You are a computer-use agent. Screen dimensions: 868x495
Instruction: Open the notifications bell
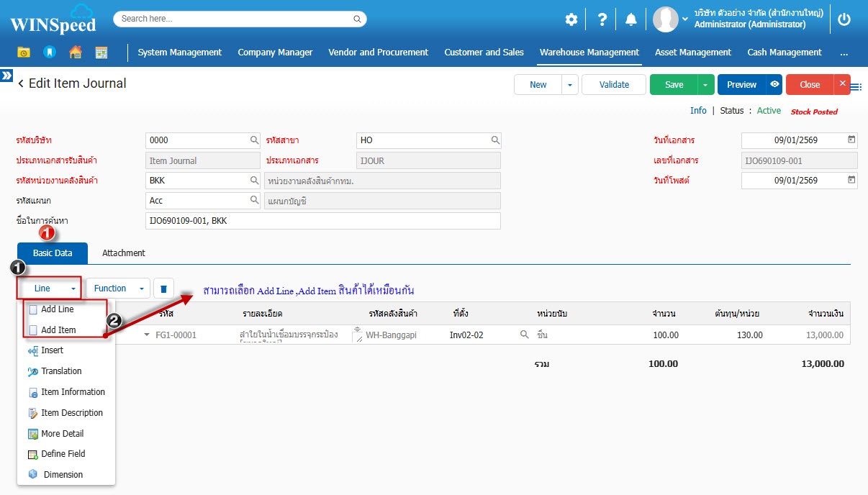631,20
